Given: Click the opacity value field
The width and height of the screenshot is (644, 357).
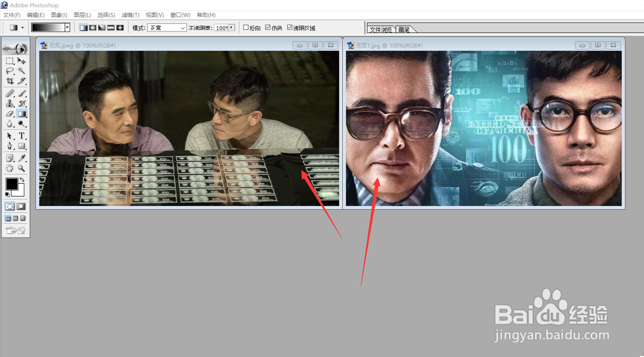Looking at the screenshot, I should [222, 28].
